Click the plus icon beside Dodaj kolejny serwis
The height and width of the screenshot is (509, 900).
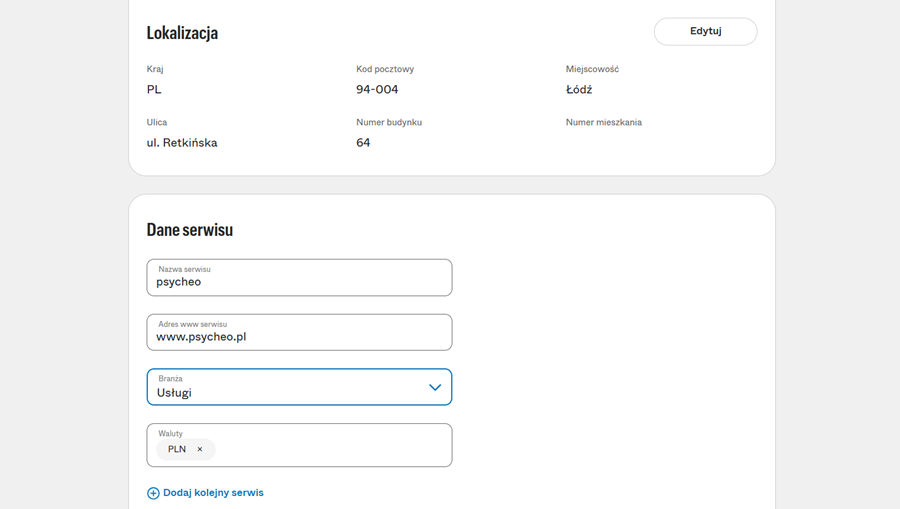click(x=153, y=493)
